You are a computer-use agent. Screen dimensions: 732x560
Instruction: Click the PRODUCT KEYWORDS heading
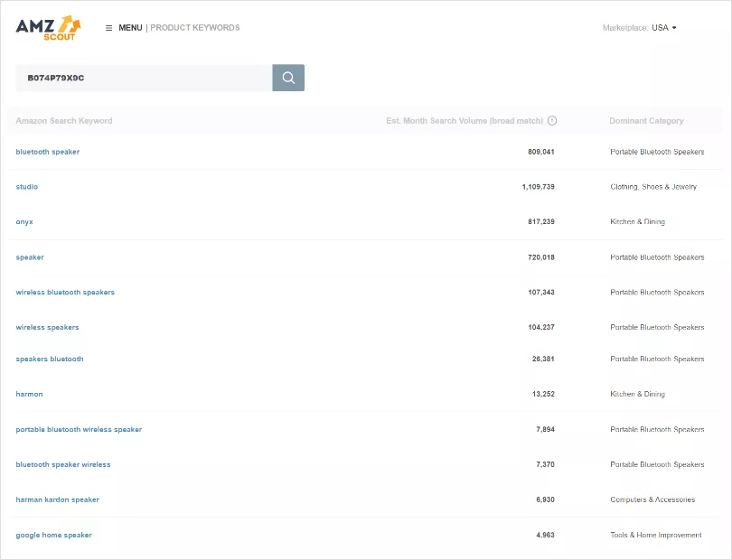point(194,27)
